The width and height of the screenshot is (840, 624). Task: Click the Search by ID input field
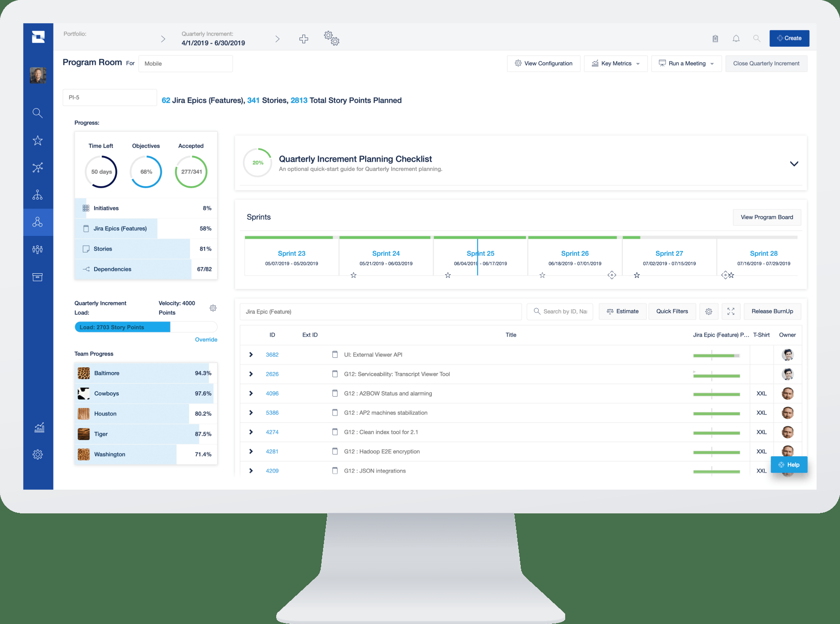click(x=560, y=312)
